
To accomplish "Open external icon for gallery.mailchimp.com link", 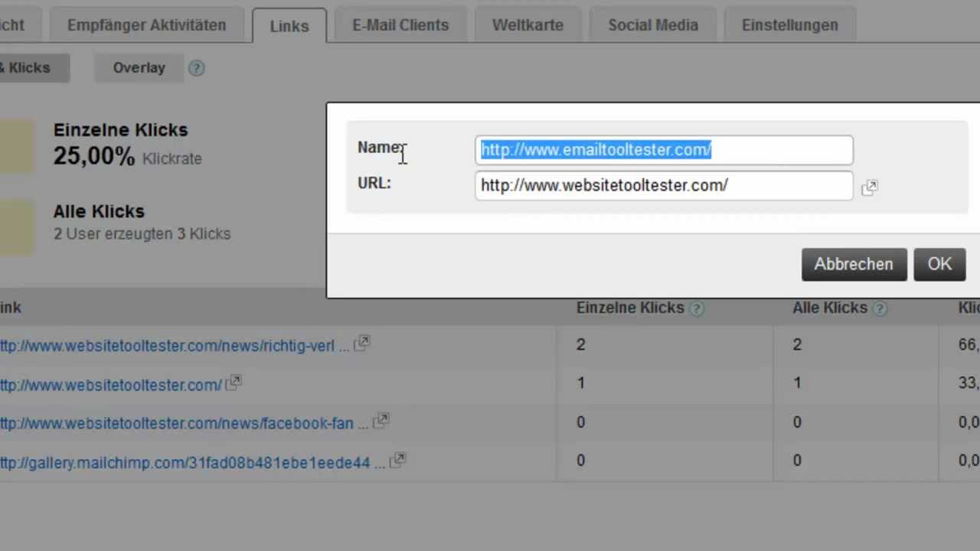I will click(x=397, y=461).
